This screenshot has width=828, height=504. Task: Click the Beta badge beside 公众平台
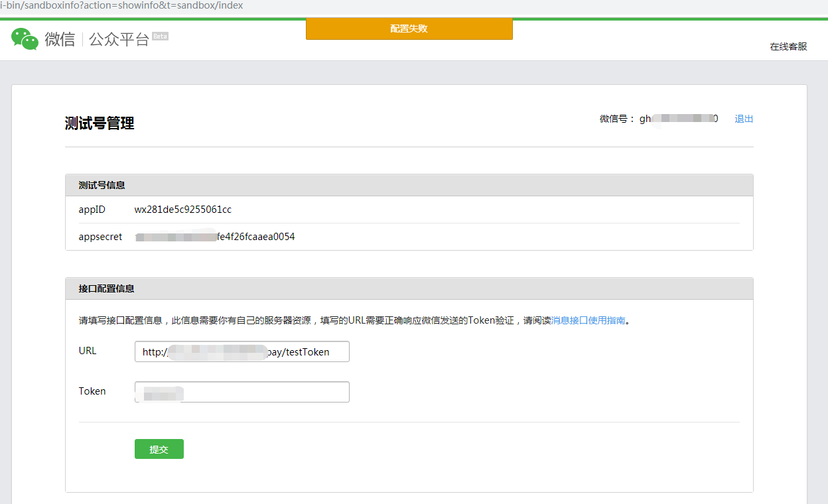click(160, 36)
